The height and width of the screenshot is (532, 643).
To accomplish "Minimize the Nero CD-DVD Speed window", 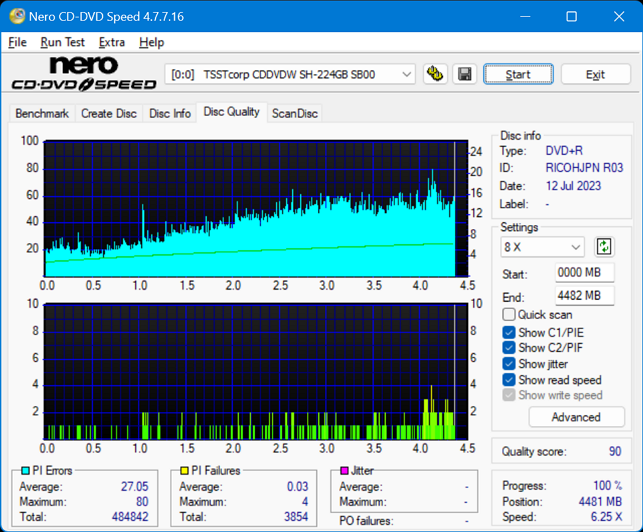I will click(525, 16).
